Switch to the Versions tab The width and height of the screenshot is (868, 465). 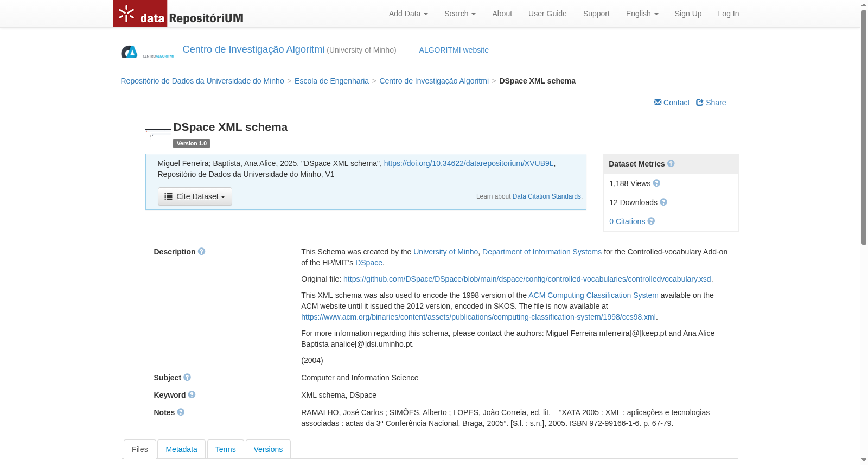(x=268, y=449)
